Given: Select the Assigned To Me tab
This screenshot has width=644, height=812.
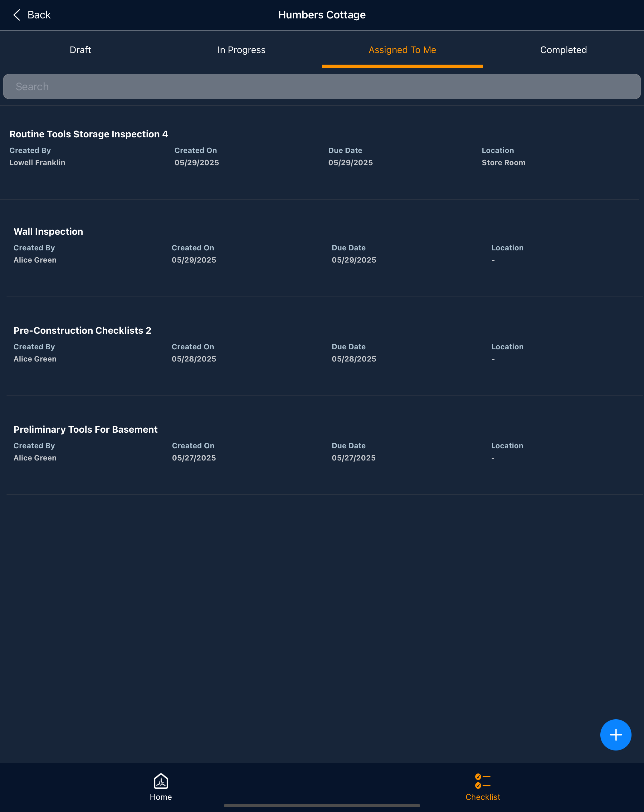Looking at the screenshot, I should 402,50.
